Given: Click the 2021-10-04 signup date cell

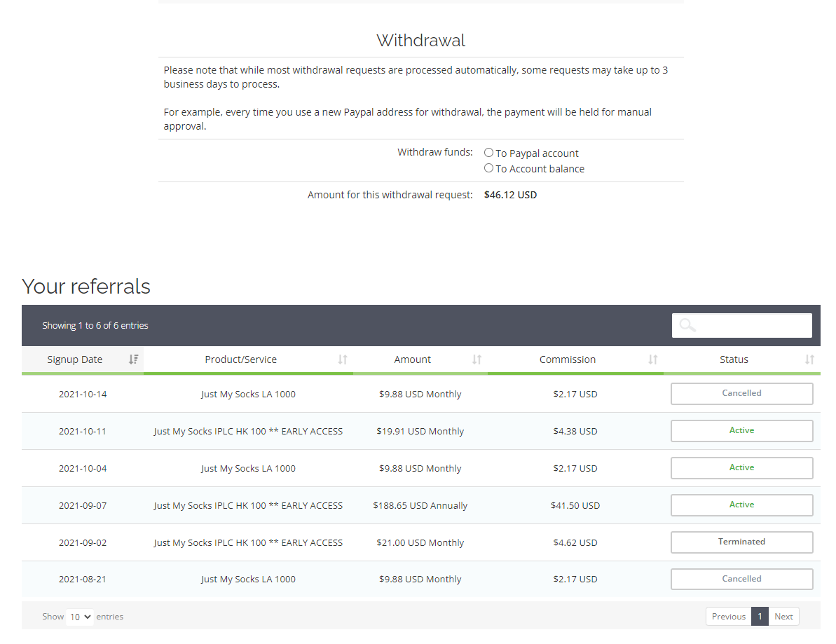Looking at the screenshot, I should (83, 468).
